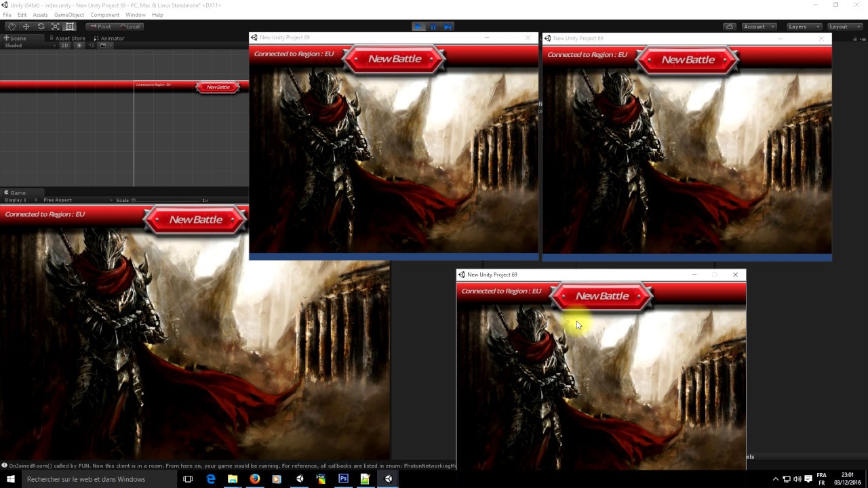Click New Battle in top-right standalone window
Screen dimensions: 868x488
click(x=688, y=60)
